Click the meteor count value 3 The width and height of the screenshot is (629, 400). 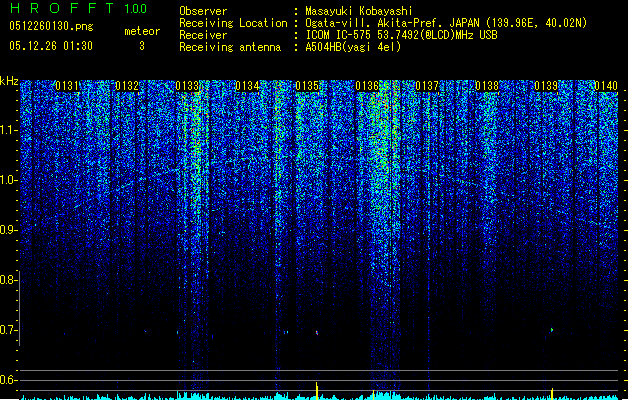[142, 46]
